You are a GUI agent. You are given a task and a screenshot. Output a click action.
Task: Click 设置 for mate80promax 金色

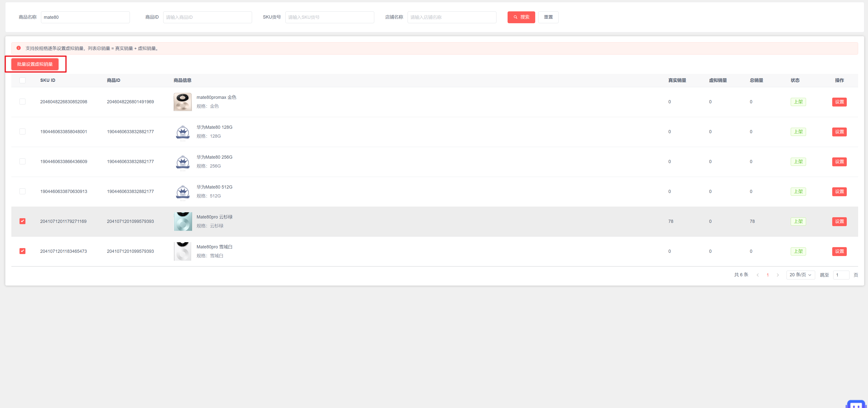(839, 102)
